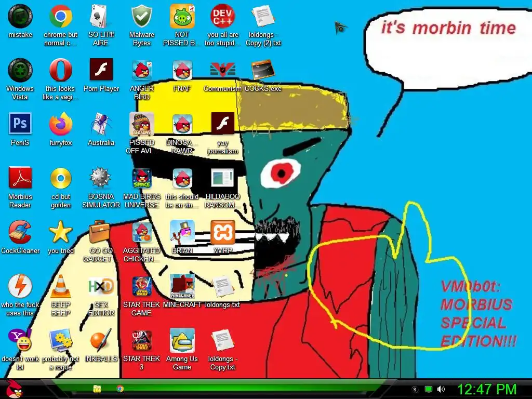Select the Australia spider solitaire icon

101,124
